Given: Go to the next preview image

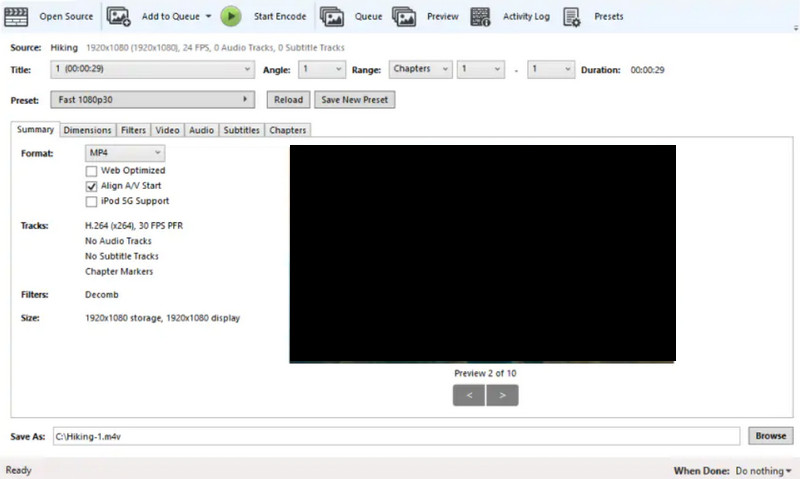Looking at the screenshot, I should tap(502, 395).
